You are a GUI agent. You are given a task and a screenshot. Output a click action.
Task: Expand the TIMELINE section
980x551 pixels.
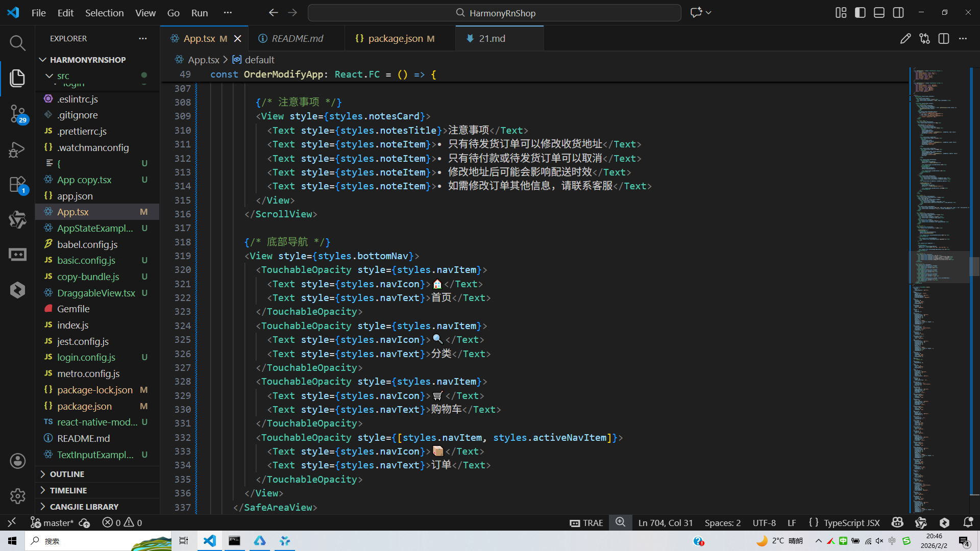[68, 490]
